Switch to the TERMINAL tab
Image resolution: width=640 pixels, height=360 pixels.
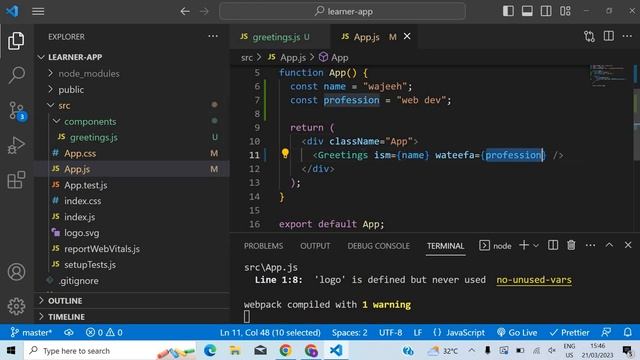[x=445, y=246]
